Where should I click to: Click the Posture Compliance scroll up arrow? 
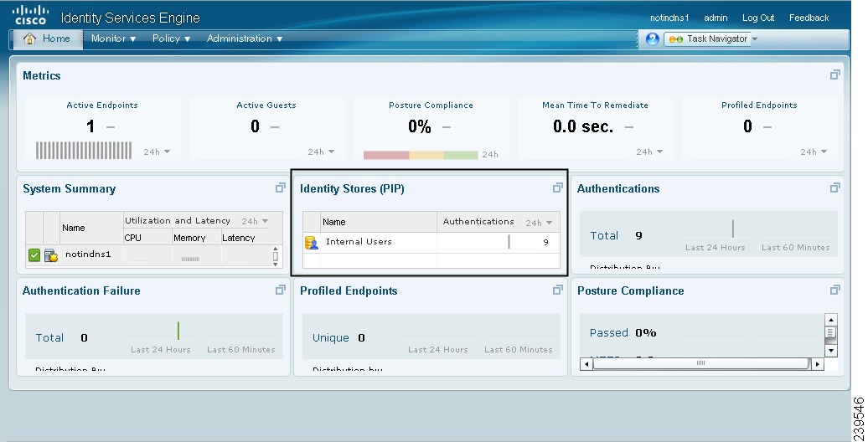(x=830, y=320)
